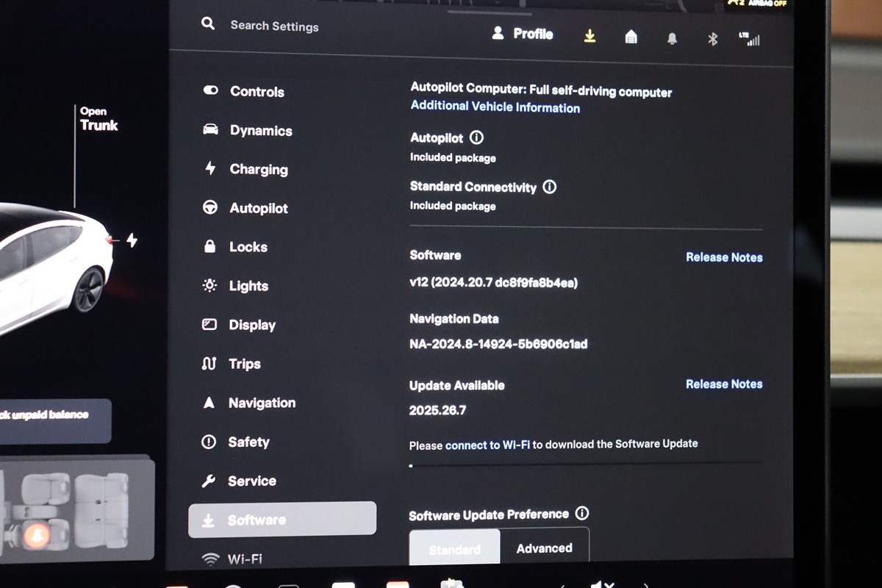Tap the yellow software download icon
882x588 pixels.
589,36
